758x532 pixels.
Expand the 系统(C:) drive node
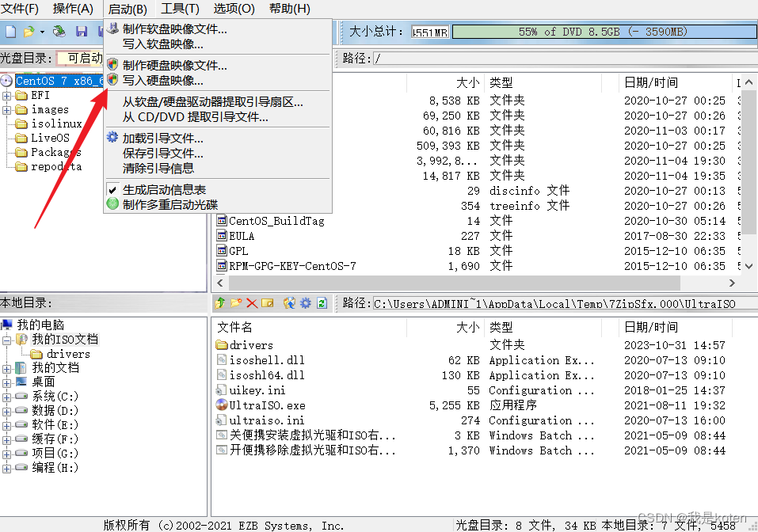pos(7,397)
